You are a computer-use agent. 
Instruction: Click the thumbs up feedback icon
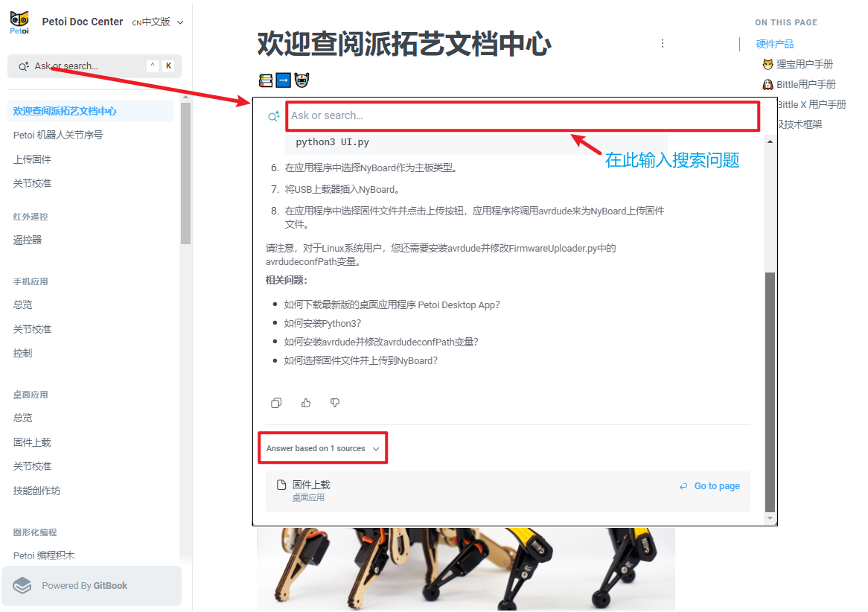click(306, 403)
